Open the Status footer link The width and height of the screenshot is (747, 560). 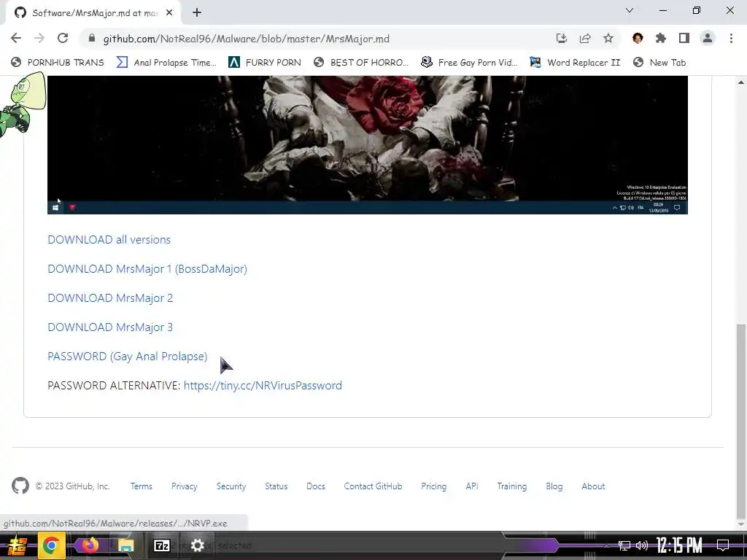[x=276, y=486]
